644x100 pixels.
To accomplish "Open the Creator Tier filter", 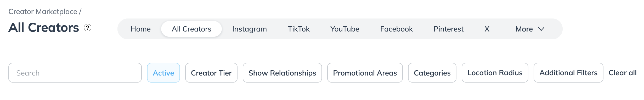I will [211, 73].
